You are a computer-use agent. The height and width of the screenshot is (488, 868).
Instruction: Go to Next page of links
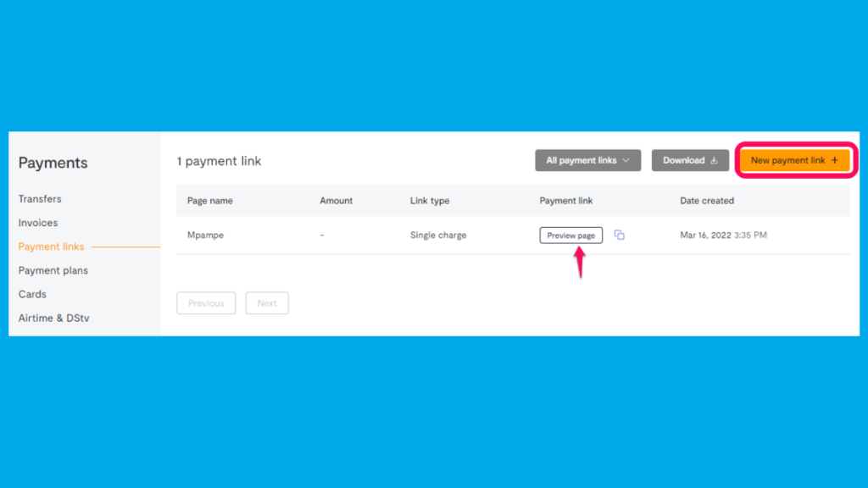click(x=267, y=303)
